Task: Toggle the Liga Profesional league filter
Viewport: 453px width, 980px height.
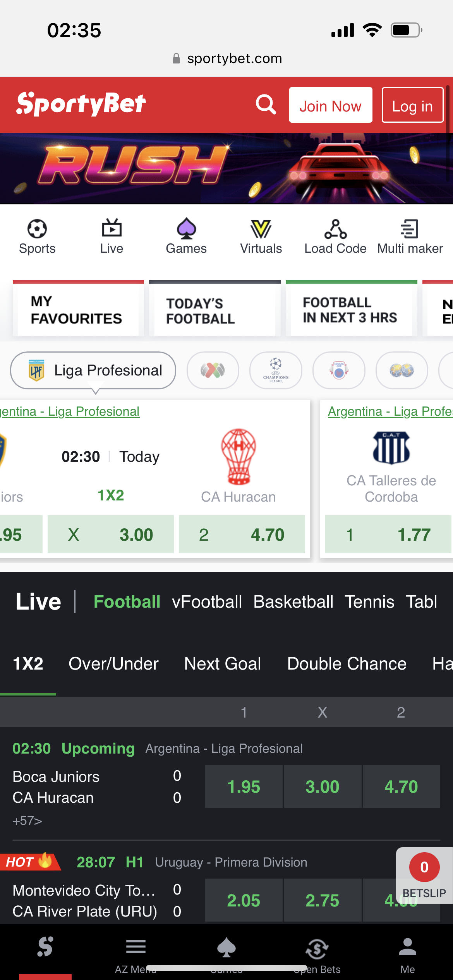Action: click(x=93, y=370)
